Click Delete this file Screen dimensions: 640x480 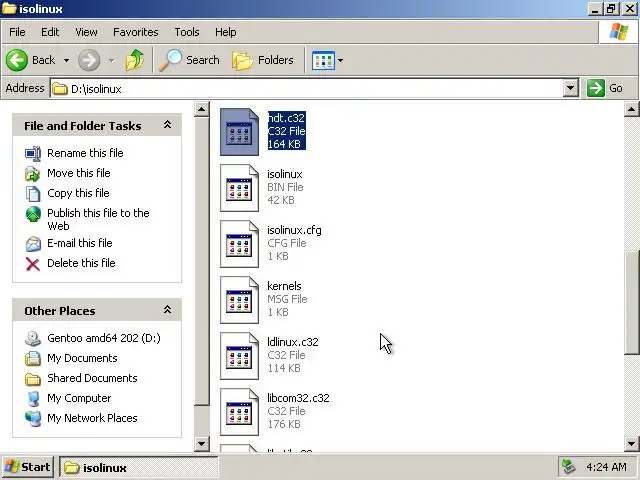(x=81, y=263)
